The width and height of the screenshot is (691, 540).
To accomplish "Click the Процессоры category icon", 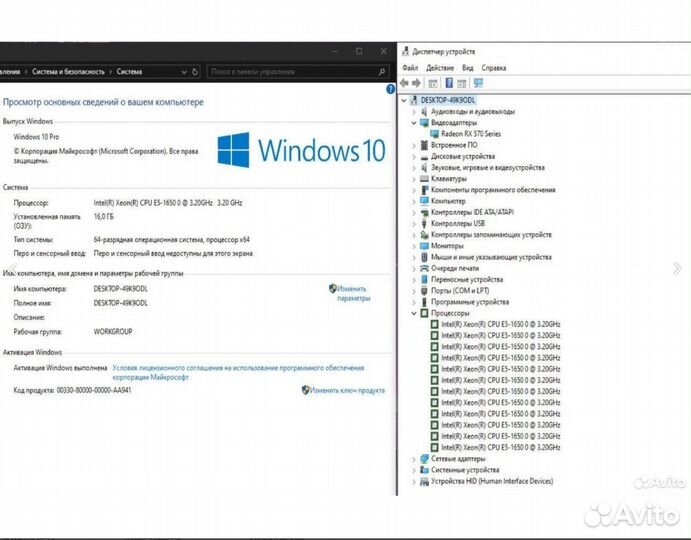I will coord(424,313).
